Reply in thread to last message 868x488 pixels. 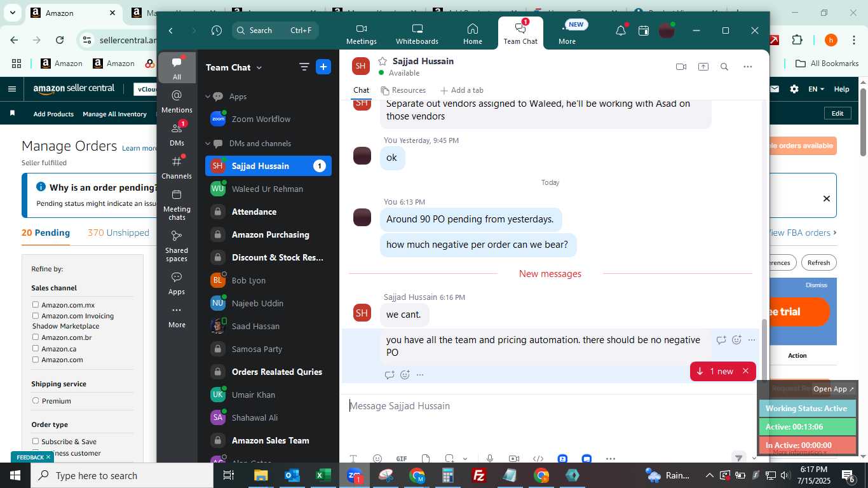tap(390, 375)
